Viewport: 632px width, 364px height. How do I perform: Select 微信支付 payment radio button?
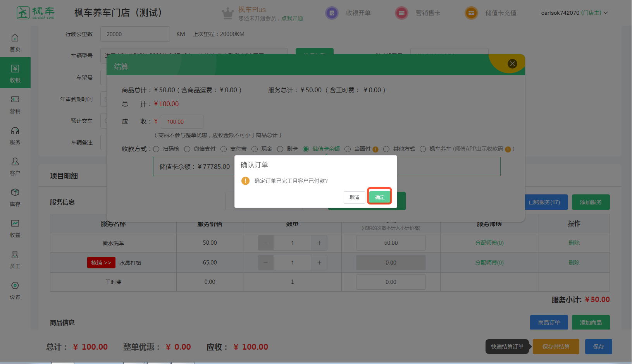[x=187, y=149]
